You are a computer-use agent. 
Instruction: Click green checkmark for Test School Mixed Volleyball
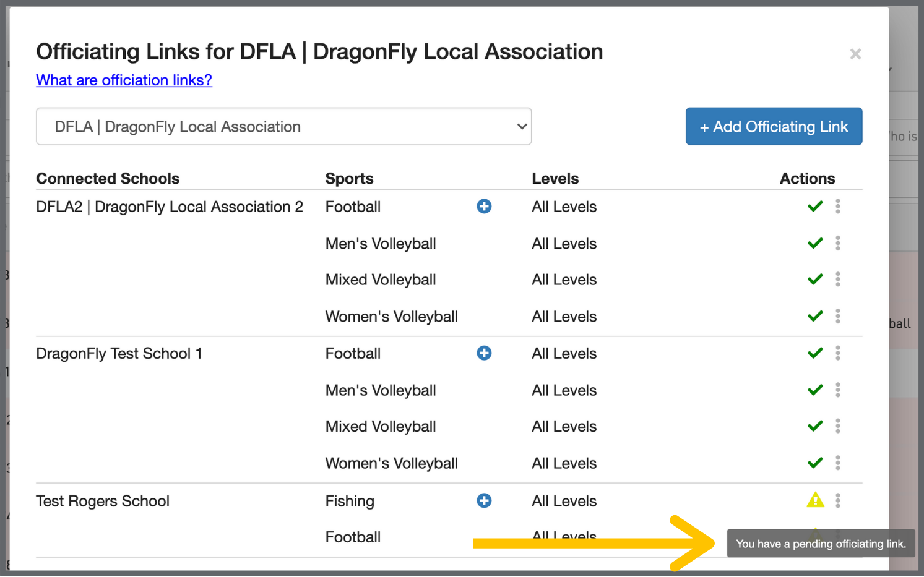(x=815, y=426)
